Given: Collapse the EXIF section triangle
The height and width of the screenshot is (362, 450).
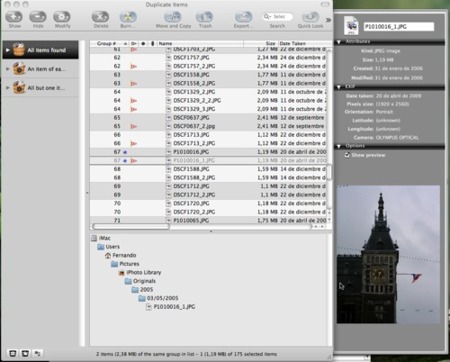Looking at the screenshot, I should click(x=339, y=87).
